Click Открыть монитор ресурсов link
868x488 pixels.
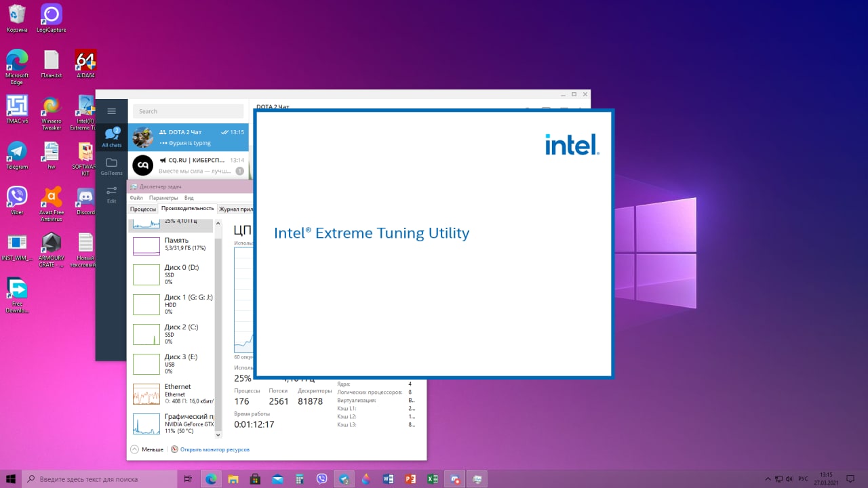210,449
